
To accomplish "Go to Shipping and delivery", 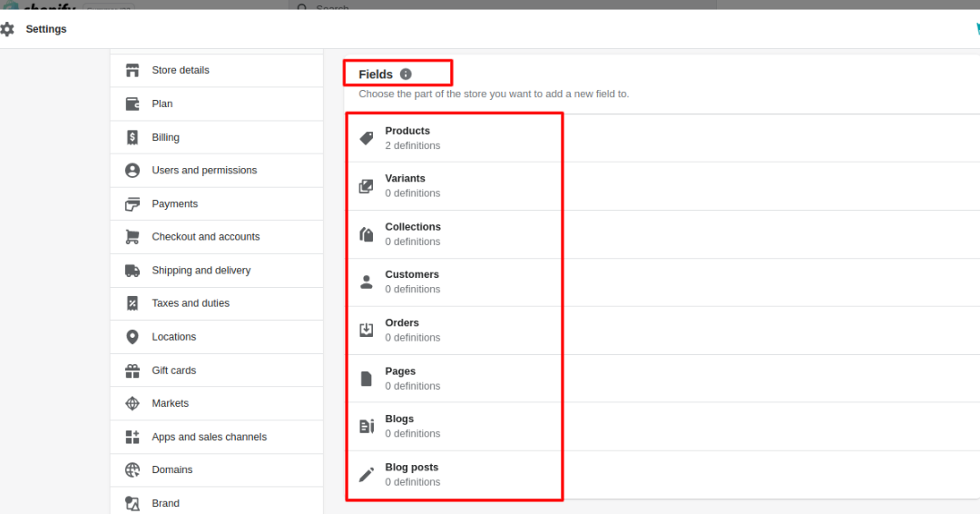I will click(x=217, y=270).
